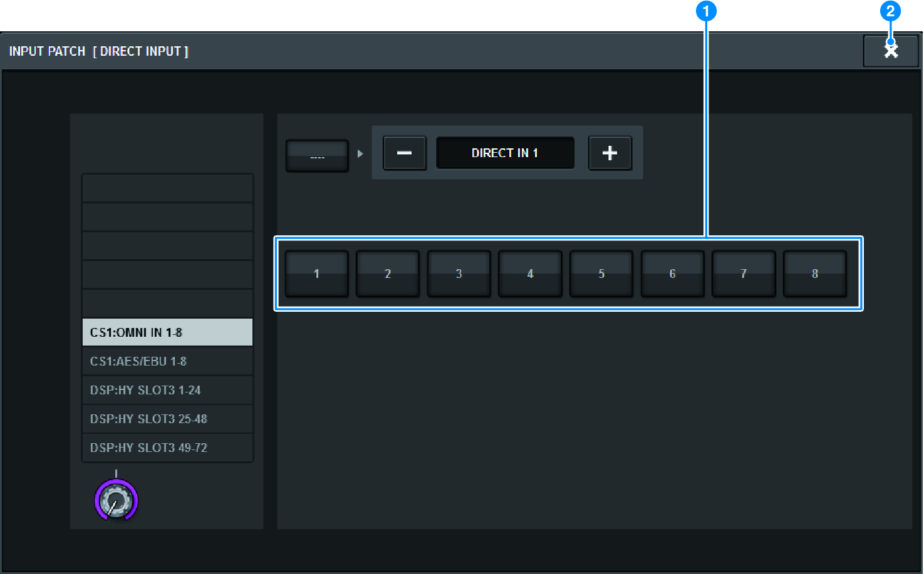
Task: View DSP:HY SLOT3 49-72 ports
Action: tap(167, 447)
